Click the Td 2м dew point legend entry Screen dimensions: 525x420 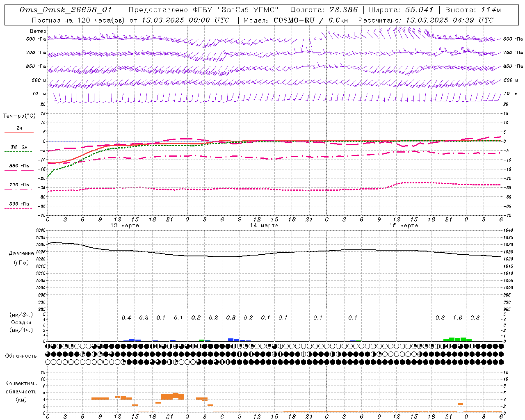point(19,147)
